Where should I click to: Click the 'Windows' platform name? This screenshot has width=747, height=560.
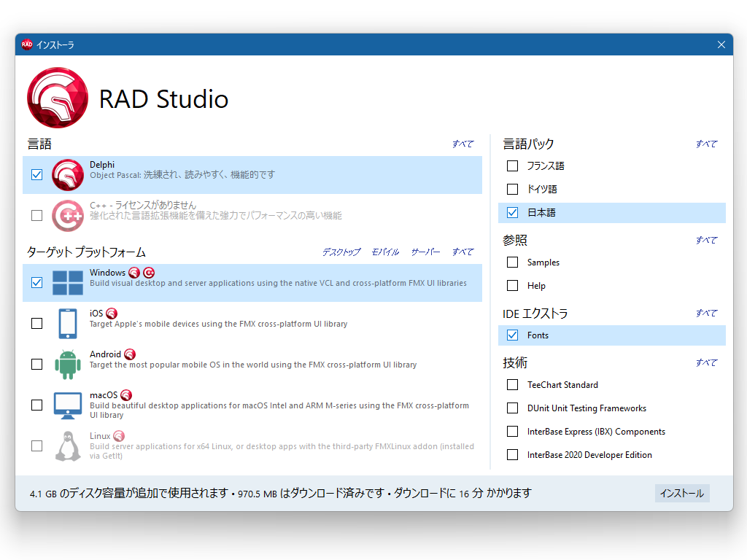(x=108, y=273)
